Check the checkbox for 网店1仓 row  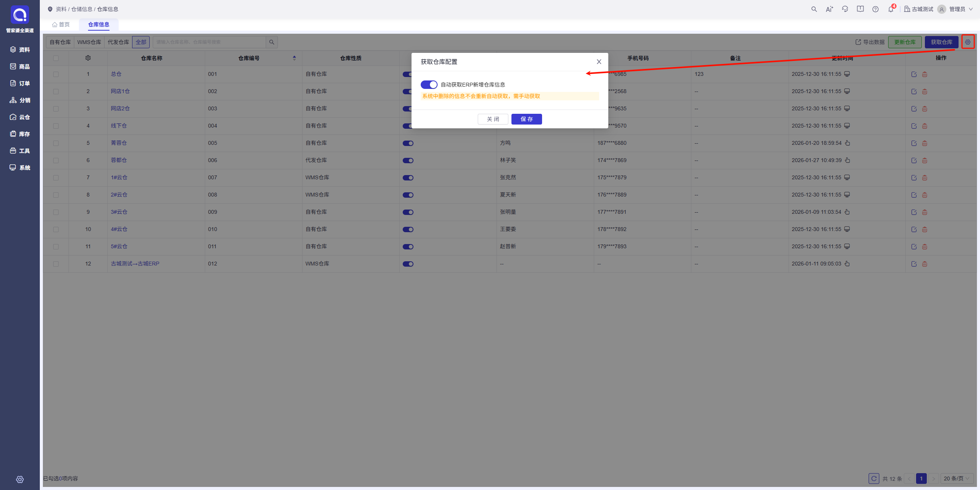click(56, 92)
